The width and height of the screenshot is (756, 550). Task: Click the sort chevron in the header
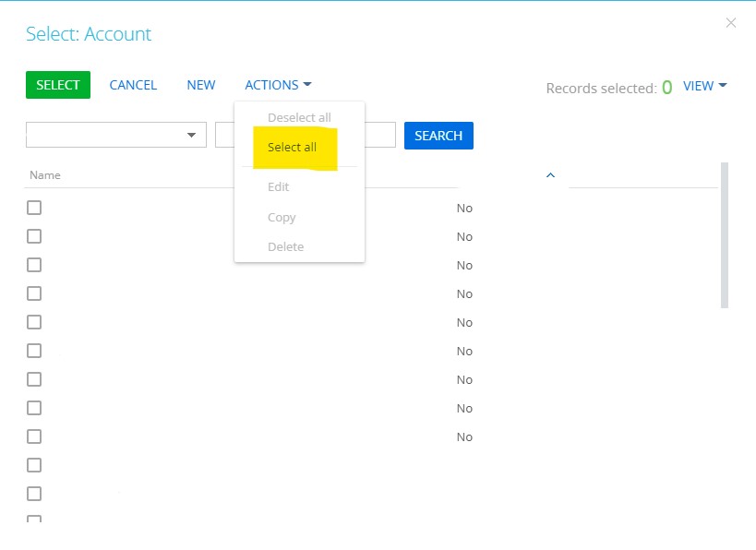(550, 175)
